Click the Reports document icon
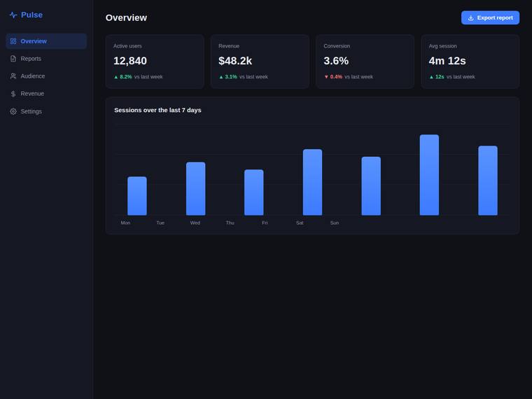 [x=13, y=59]
